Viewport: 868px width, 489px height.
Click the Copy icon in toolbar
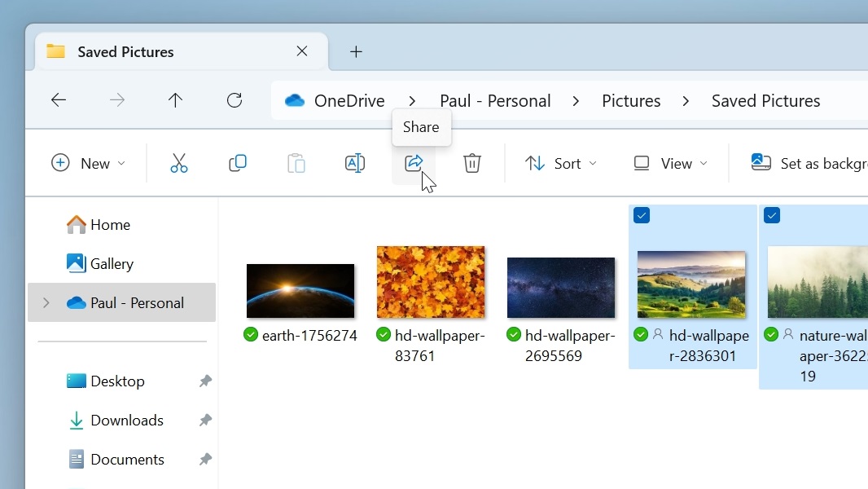coord(238,163)
